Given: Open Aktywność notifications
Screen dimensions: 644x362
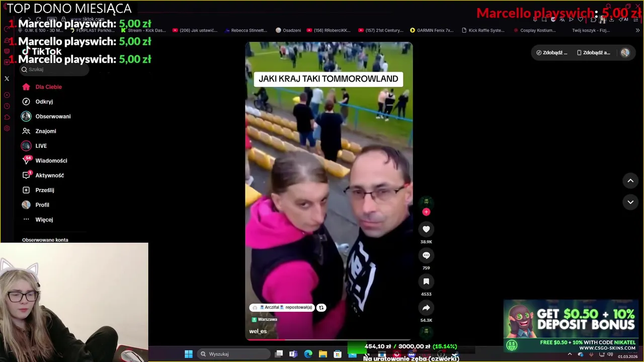Looking at the screenshot, I should (x=49, y=175).
